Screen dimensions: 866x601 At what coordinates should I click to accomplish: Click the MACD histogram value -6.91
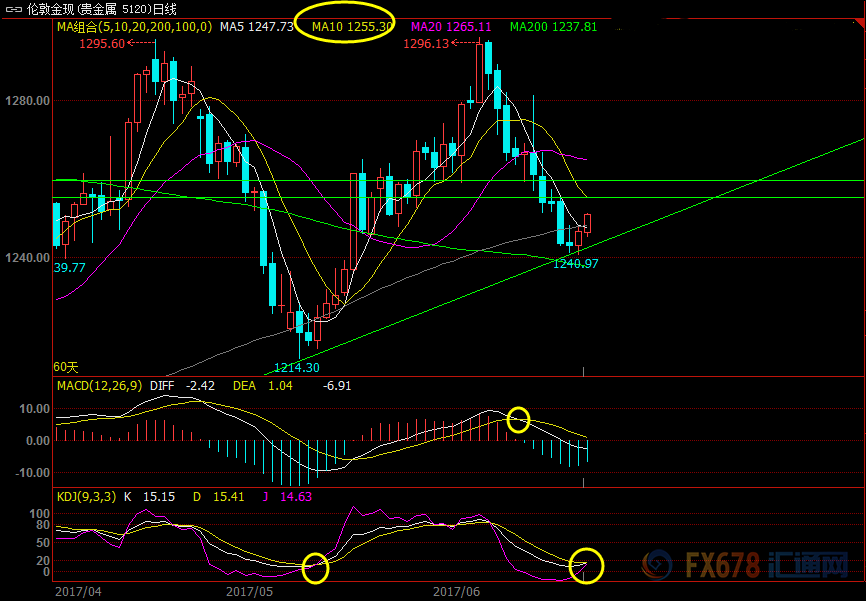337,386
